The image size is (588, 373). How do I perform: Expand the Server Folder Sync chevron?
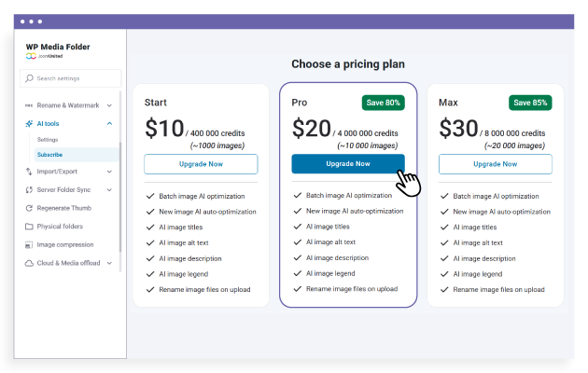tap(109, 189)
